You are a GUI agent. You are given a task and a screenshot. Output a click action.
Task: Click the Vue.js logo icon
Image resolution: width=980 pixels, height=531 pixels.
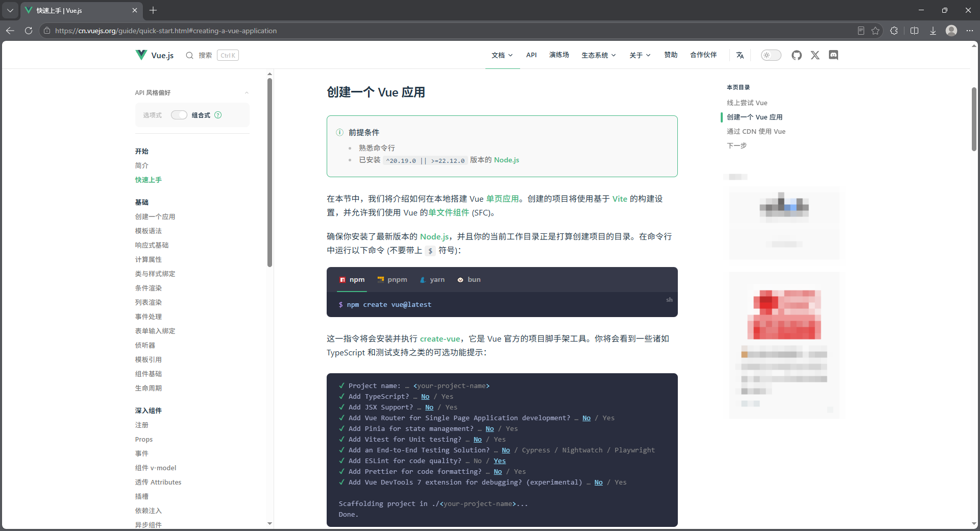pyautogui.click(x=141, y=55)
